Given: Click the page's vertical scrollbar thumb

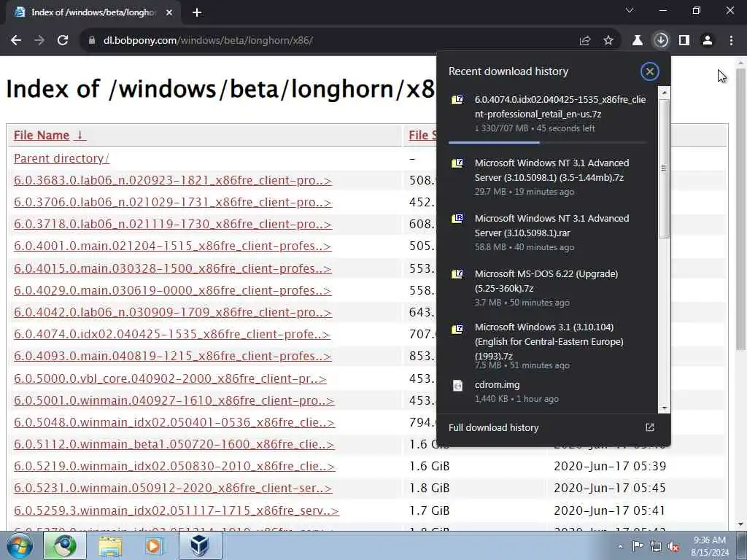Looking at the screenshot, I should [740, 209].
